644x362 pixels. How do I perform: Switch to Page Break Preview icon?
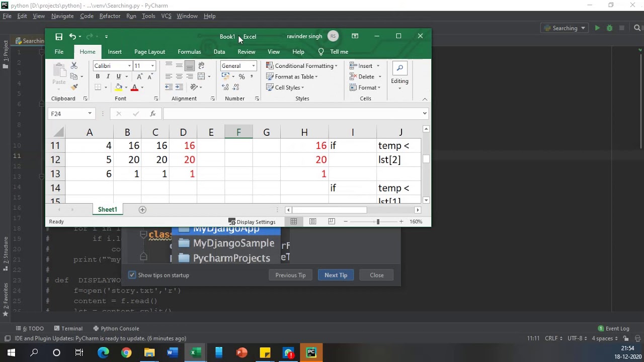(331, 221)
